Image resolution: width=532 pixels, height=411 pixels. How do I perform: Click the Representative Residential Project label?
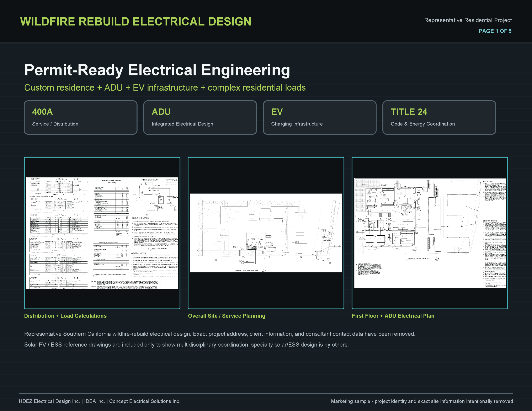click(x=468, y=20)
